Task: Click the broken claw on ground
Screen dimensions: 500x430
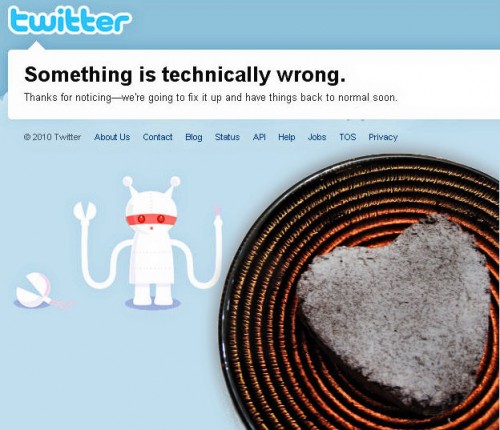Action: pos(33,289)
